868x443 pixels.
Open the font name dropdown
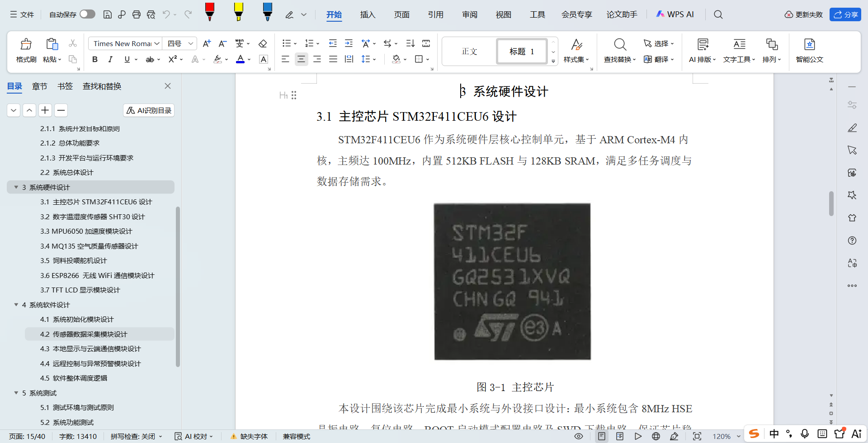pos(157,43)
